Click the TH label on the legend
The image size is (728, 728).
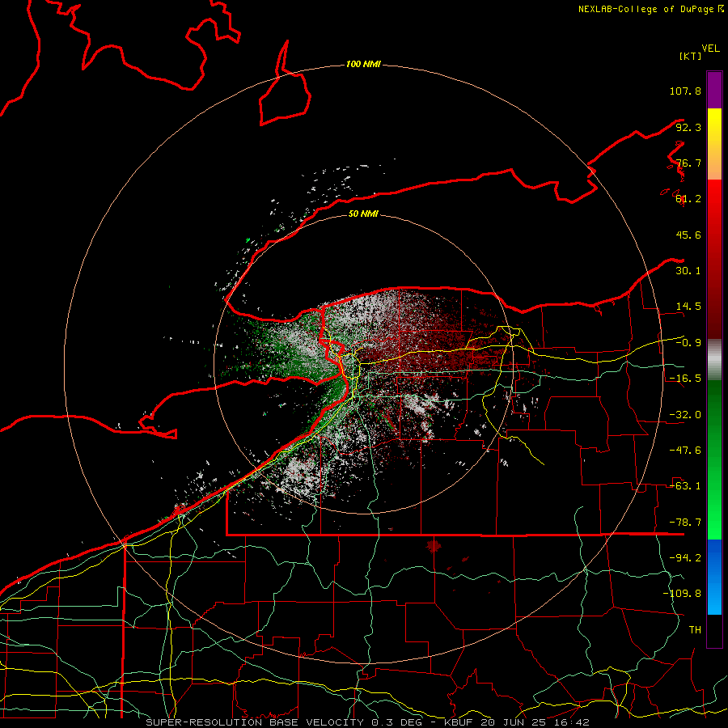tap(695, 630)
